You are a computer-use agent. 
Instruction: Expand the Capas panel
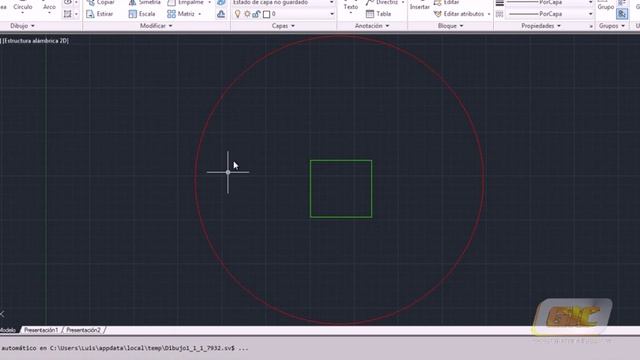(283, 26)
